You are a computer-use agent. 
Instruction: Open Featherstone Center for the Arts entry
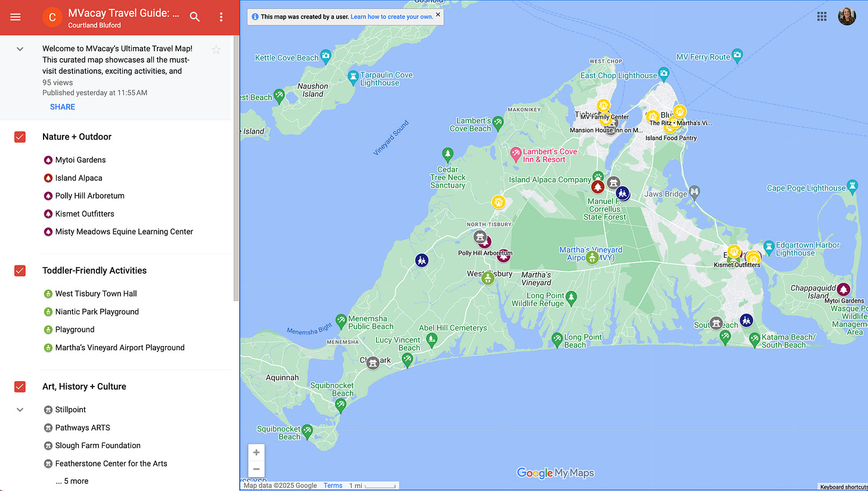(x=111, y=464)
